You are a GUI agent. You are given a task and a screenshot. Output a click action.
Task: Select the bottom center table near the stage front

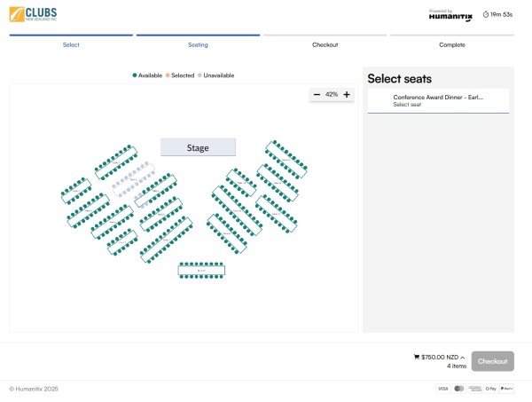(x=201, y=270)
